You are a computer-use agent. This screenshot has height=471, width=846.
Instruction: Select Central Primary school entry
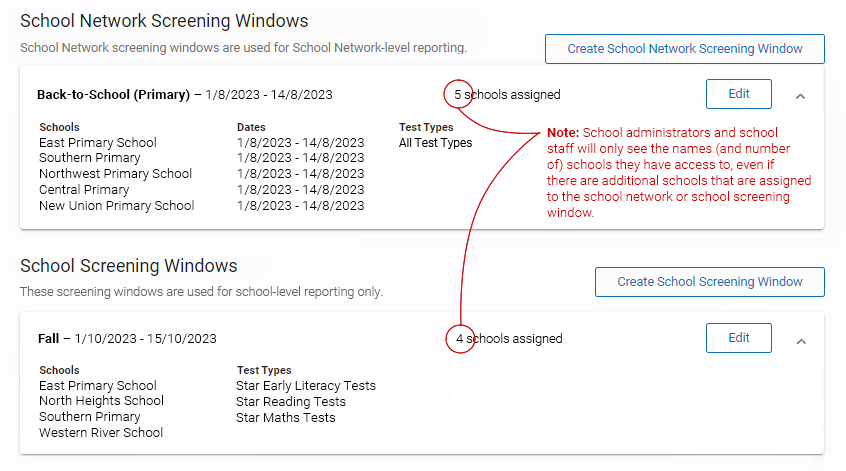(x=84, y=190)
